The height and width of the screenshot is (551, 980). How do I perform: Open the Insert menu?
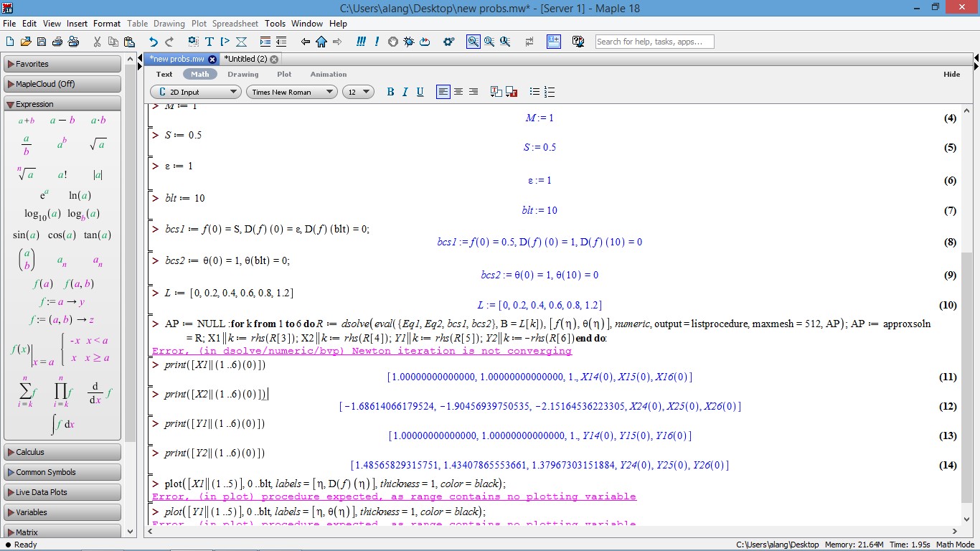click(77, 24)
